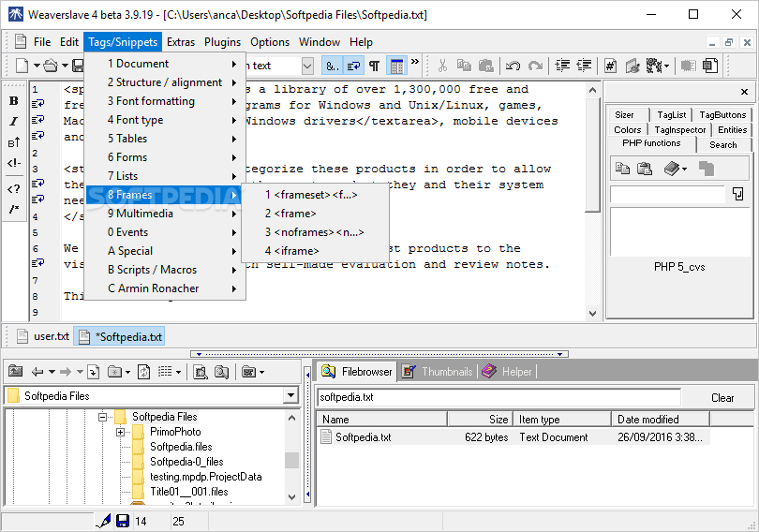Click the PHP tag icon in sidebar
The image size is (759, 532).
13,188
